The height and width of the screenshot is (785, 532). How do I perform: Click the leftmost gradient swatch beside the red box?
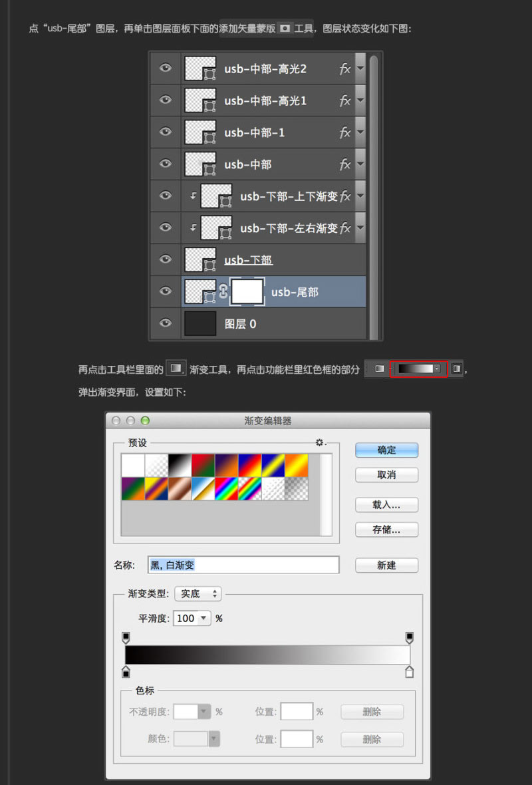tap(380, 369)
